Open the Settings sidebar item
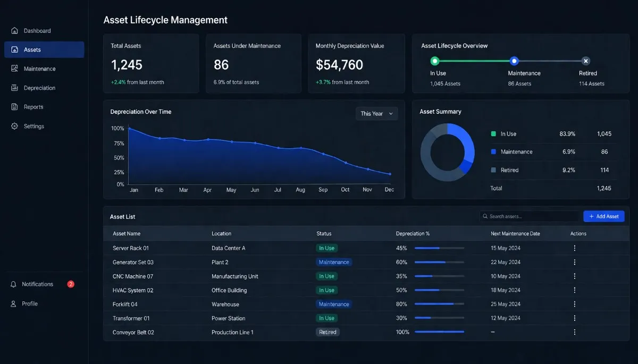 click(44, 126)
